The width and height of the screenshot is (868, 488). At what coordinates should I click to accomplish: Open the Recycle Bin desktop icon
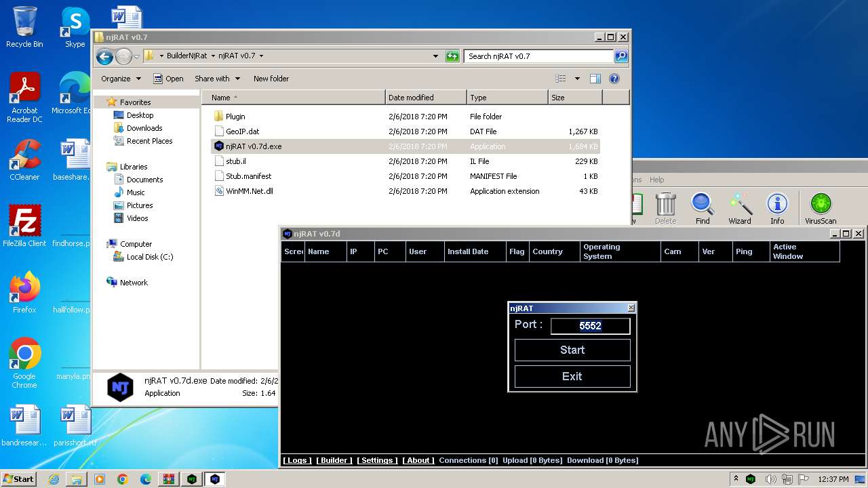tap(24, 27)
